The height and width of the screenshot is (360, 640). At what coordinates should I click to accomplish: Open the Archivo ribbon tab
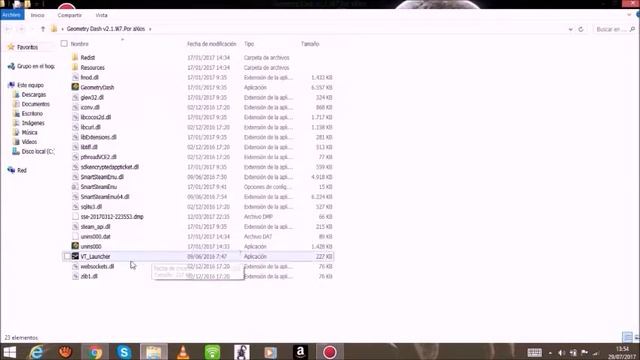click(11, 15)
